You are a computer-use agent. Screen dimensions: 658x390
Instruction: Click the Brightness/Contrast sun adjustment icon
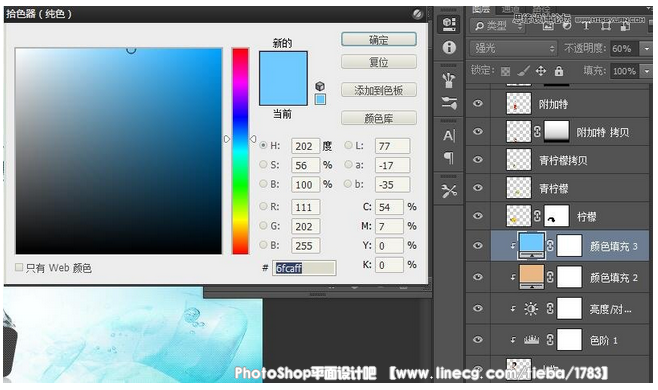coord(531,309)
